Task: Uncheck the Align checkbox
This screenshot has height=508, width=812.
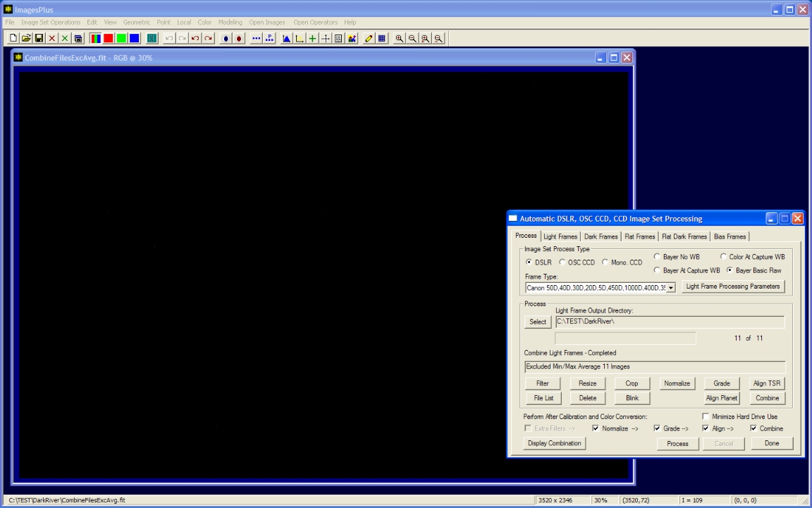Action: click(x=706, y=428)
